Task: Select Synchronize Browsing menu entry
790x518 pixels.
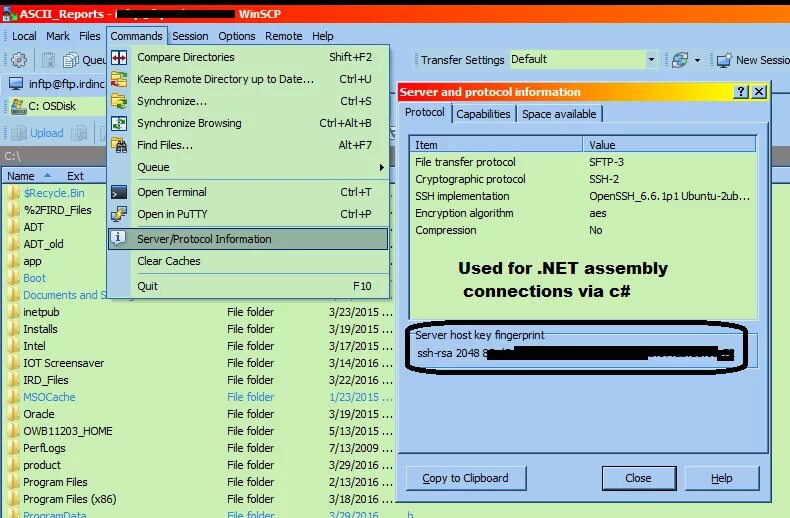Action: point(248,123)
